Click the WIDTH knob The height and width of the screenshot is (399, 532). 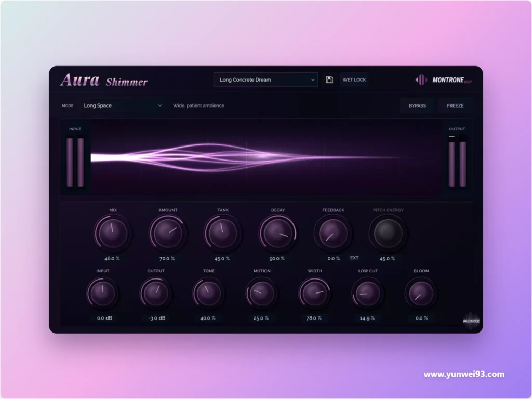[314, 293]
